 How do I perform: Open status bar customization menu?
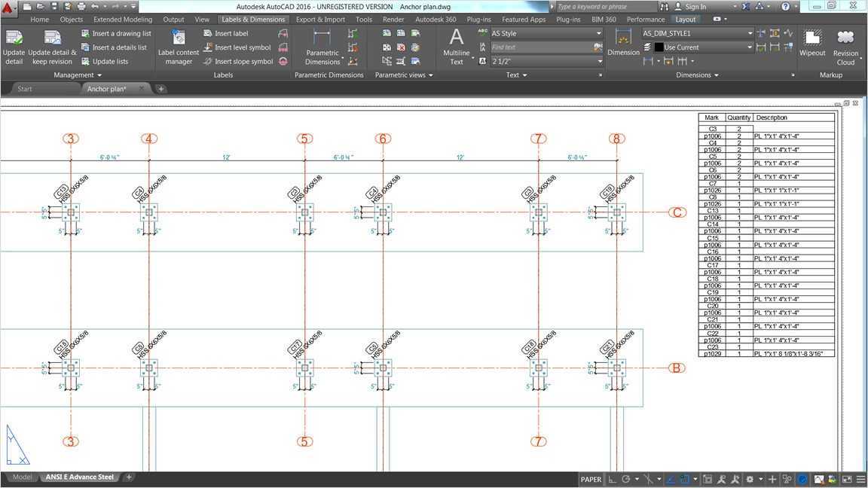[860, 479]
